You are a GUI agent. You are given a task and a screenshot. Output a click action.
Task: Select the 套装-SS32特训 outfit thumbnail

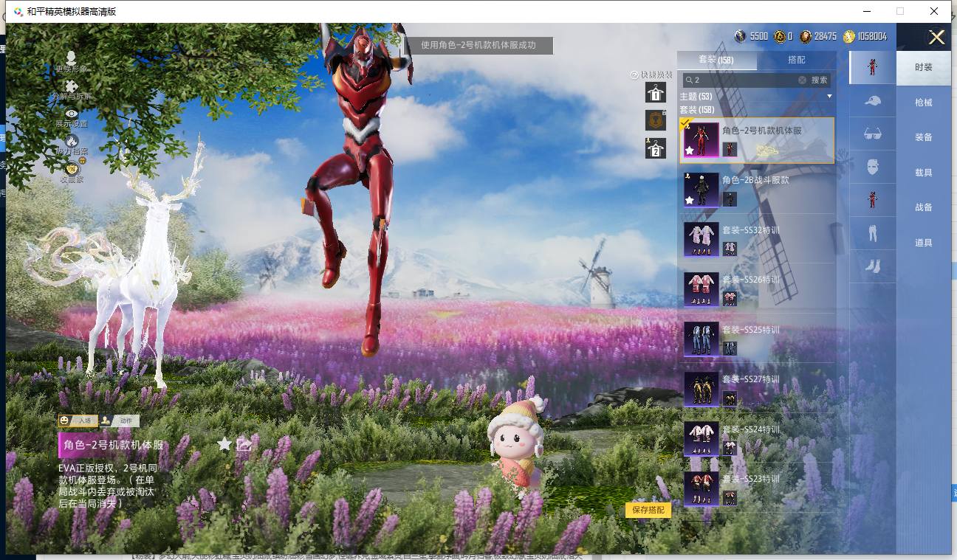pyautogui.click(x=701, y=240)
